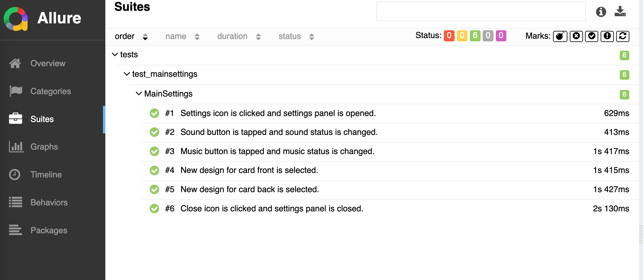Open the Behaviors section
This screenshot has width=644, height=280.
[49, 202]
